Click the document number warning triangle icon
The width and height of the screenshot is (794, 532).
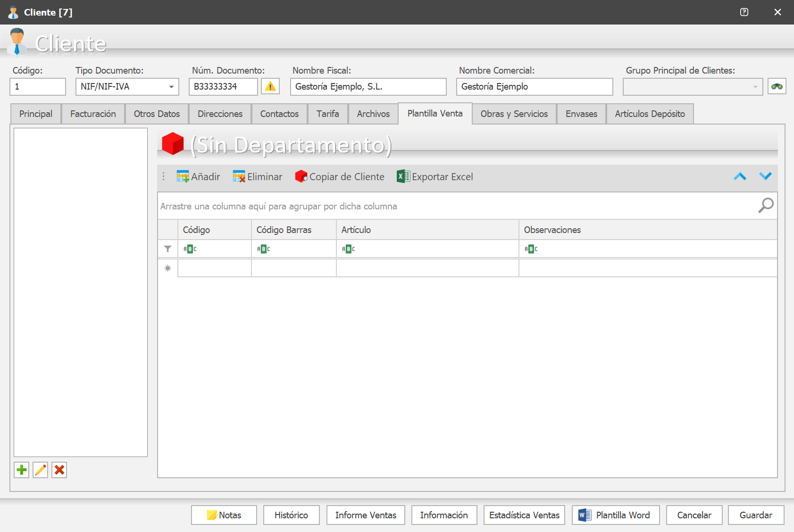270,86
